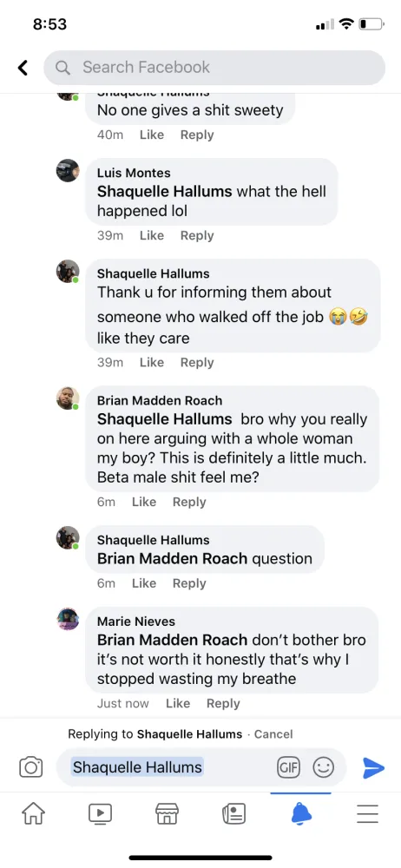Tap the Search Facebook field
This screenshot has height=868, width=401.
coord(214,68)
